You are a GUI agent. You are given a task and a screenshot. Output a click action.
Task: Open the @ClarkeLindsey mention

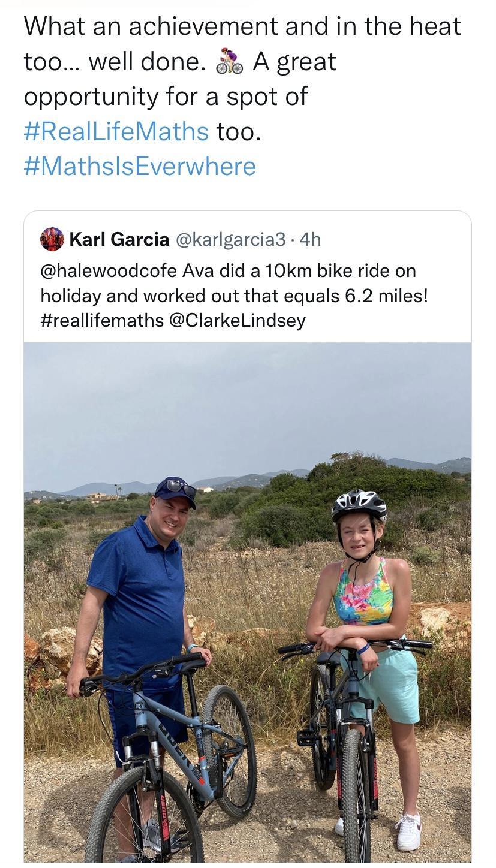coord(238,320)
